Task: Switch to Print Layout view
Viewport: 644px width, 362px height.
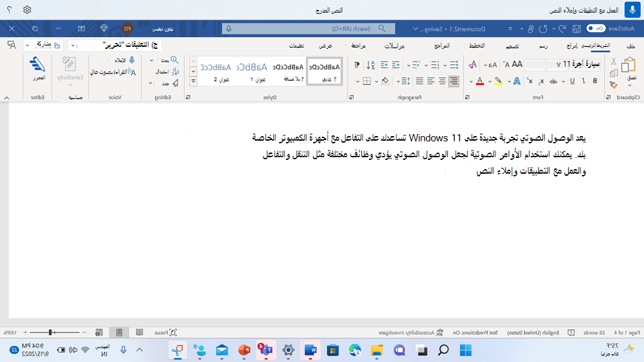Action: tap(119, 332)
